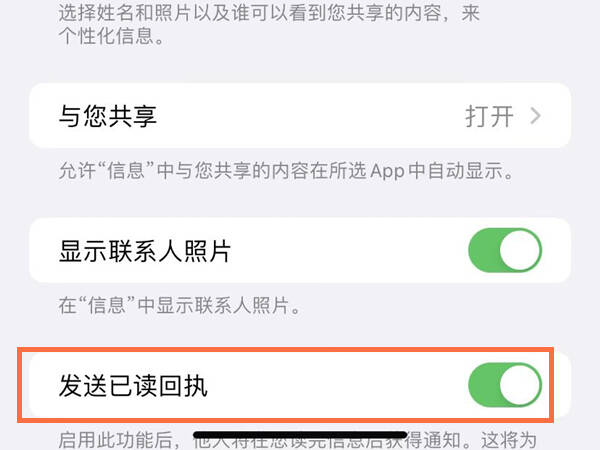Open the 与您共享 settings row
This screenshot has height=450, width=600.
tap(300, 116)
